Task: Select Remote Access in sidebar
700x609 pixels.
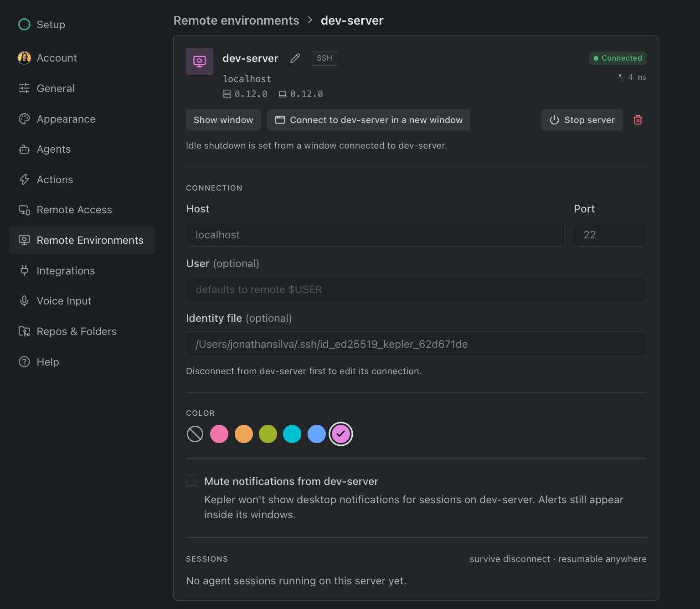Action: (x=82, y=210)
